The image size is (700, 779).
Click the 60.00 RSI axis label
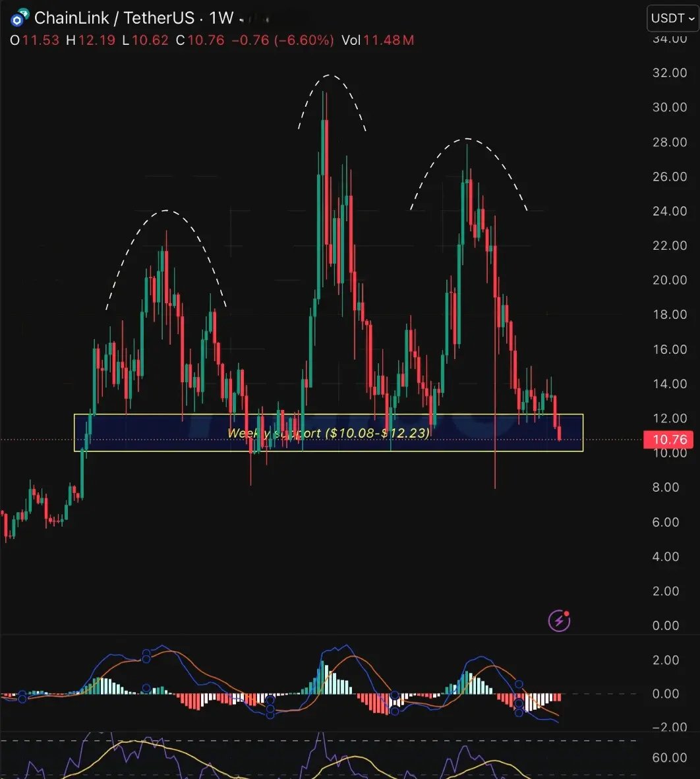click(669, 758)
